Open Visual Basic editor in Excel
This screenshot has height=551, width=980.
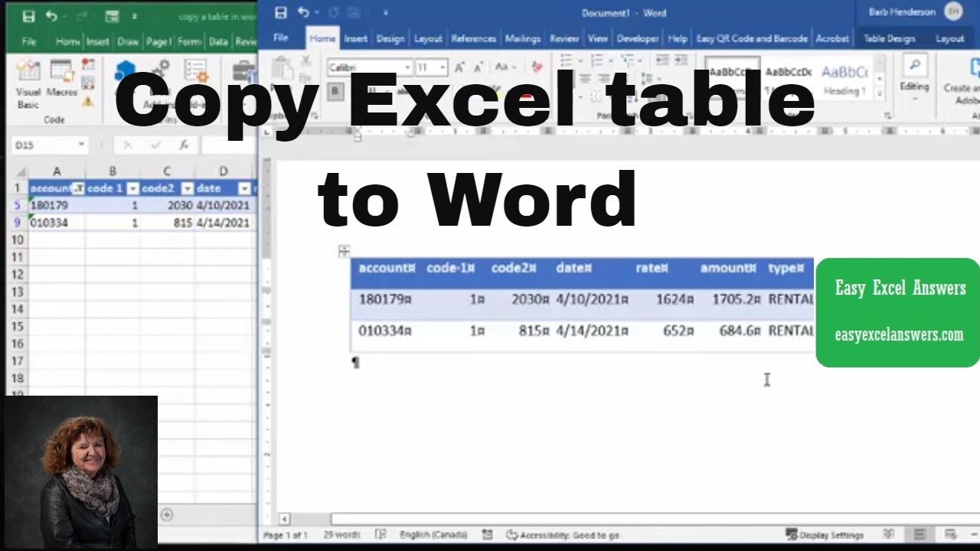click(x=28, y=84)
